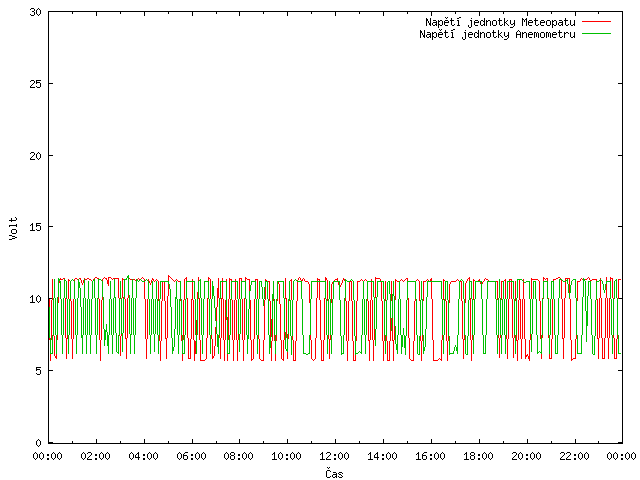
Task: Click the 04:00 time label
Action: tap(143, 456)
